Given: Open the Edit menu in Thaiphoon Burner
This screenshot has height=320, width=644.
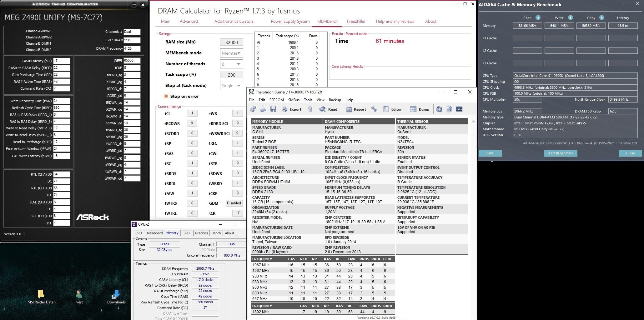Looking at the screenshot, I should pyautogui.click(x=262, y=100).
